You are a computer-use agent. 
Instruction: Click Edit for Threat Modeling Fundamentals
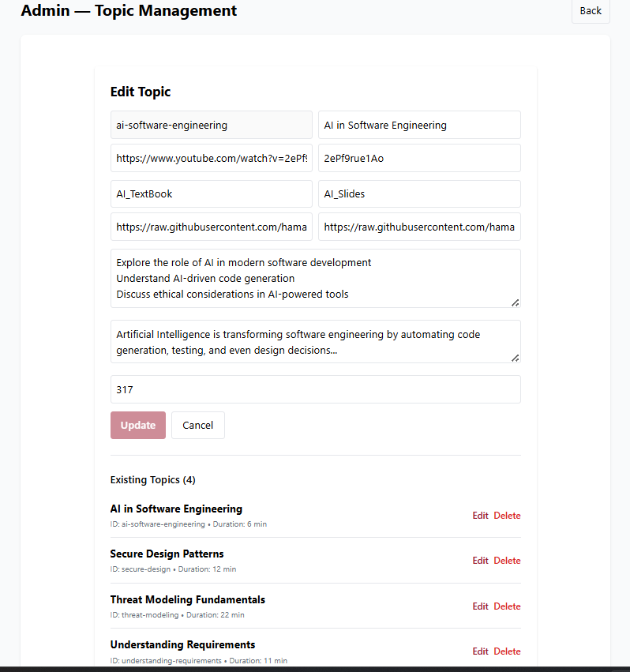tap(480, 606)
